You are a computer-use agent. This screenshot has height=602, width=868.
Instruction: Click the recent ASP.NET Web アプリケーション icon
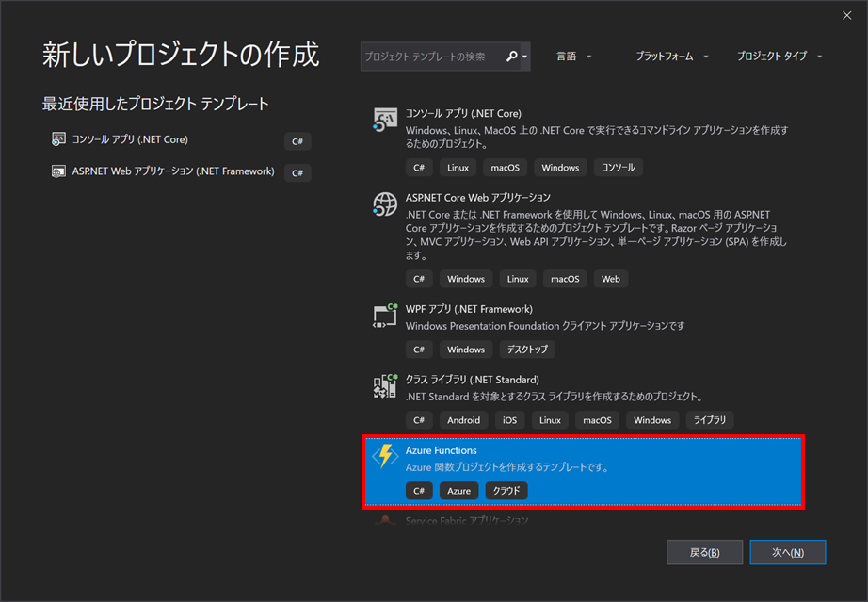[58, 171]
